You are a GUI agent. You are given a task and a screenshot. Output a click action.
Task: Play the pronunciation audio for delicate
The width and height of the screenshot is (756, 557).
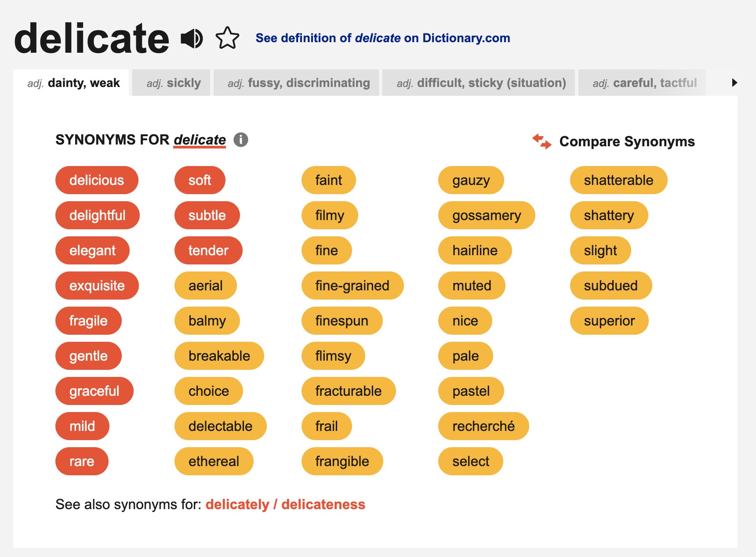[192, 39]
